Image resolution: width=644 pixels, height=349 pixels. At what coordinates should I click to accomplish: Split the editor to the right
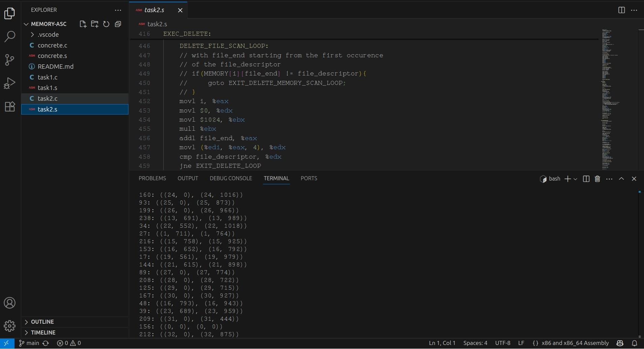(x=621, y=10)
